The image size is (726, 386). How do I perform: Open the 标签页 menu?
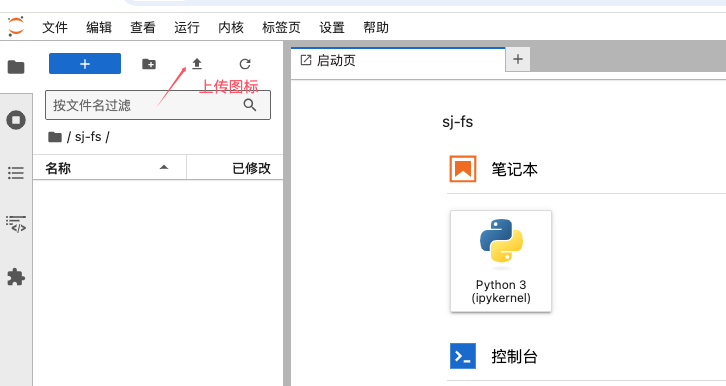(x=281, y=28)
